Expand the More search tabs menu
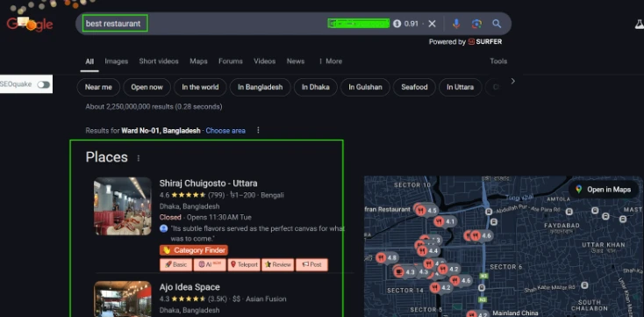Screen dimensions: 644x317 click(330, 61)
